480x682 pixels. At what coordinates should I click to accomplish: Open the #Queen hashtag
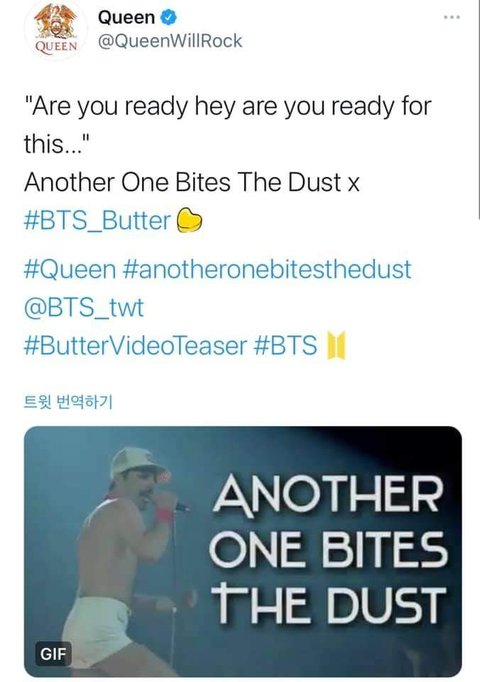click(70, 269)
